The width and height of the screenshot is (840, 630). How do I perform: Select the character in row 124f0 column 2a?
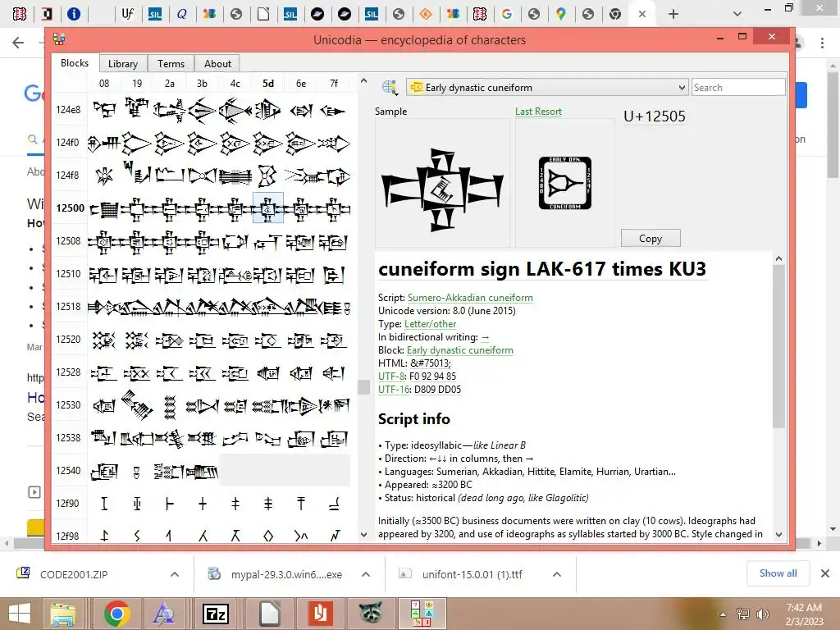click(169, 143)
